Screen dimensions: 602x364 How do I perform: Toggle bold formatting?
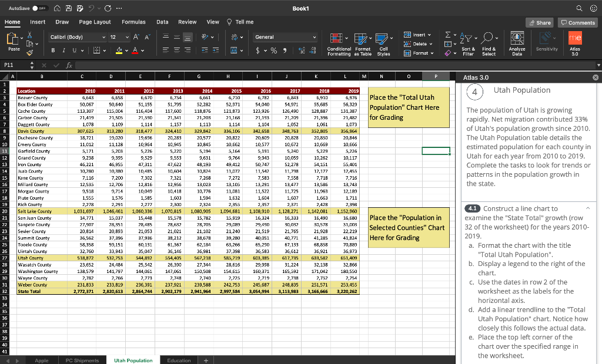(x=53, y=50)
